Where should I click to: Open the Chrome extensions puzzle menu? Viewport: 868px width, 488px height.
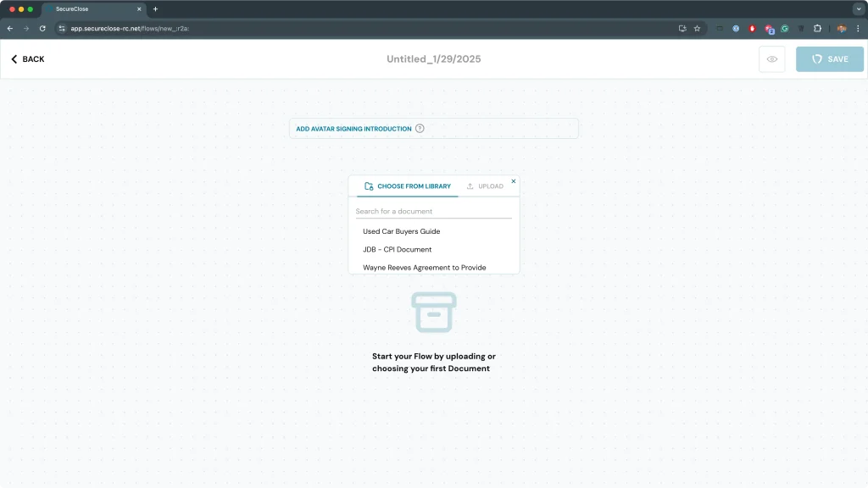tap(817, 28)
